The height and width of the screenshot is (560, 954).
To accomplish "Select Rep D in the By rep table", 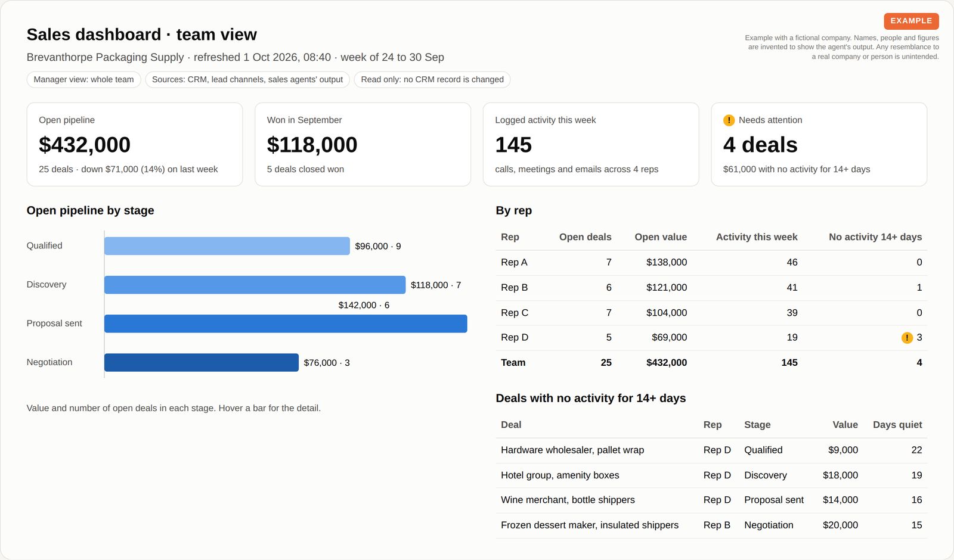I will pos(515,337).
